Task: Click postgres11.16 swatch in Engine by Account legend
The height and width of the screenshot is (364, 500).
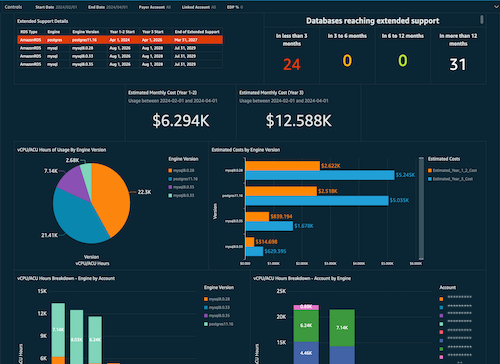Action: [x=206, y=324]
